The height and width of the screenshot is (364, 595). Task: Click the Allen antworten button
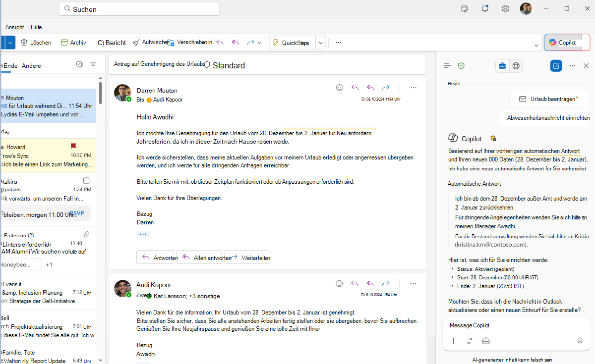tap(200, 258)
